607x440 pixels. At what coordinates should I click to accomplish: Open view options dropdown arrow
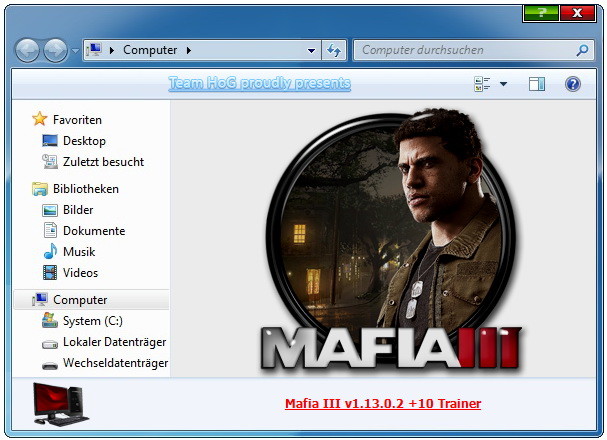(503, 84)
